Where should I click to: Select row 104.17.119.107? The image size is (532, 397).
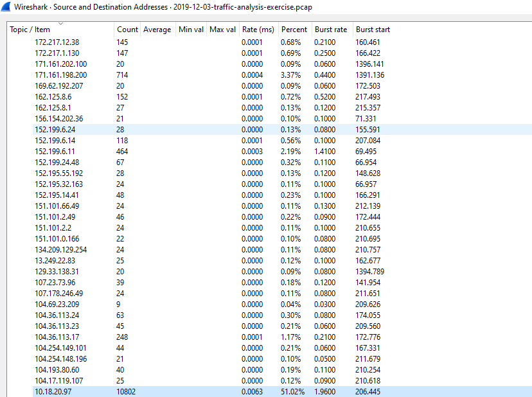[x=282, y=381]
